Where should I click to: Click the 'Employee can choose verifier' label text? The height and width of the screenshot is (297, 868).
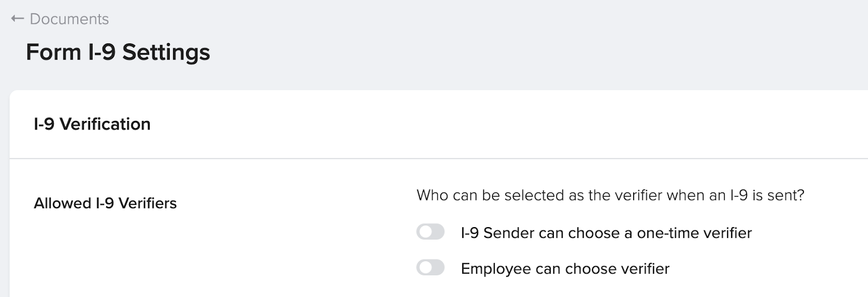click(565, 269)
